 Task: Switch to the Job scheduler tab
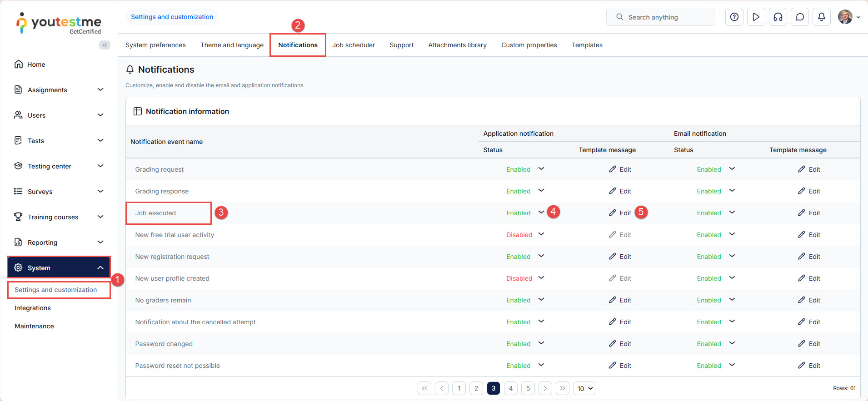(353, 45)
